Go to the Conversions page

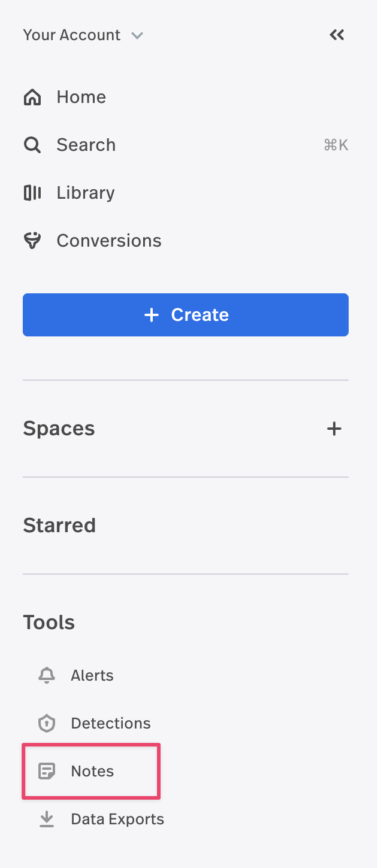(x=109, y=241)
